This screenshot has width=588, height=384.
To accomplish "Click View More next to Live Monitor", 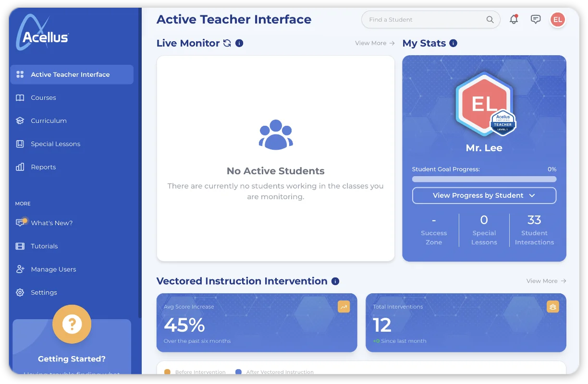I will click(x=375, y=43).
